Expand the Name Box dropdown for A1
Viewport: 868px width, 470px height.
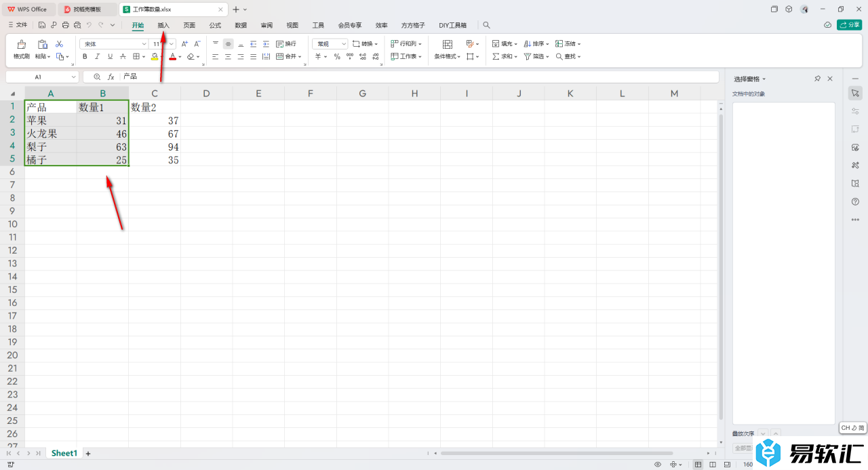click(73, 77)
